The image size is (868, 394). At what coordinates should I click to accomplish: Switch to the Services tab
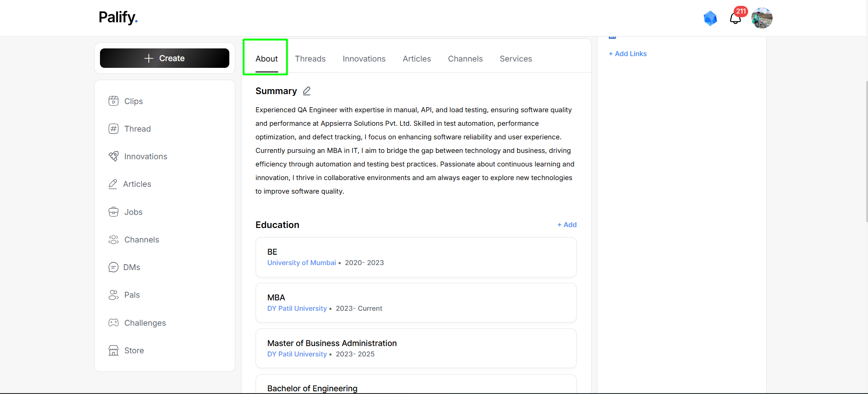click(516, 59)
